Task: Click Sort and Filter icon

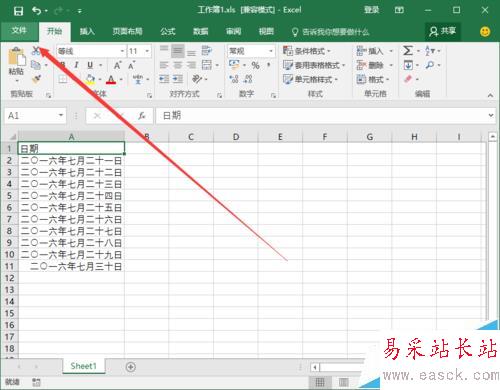Action: 430,51
